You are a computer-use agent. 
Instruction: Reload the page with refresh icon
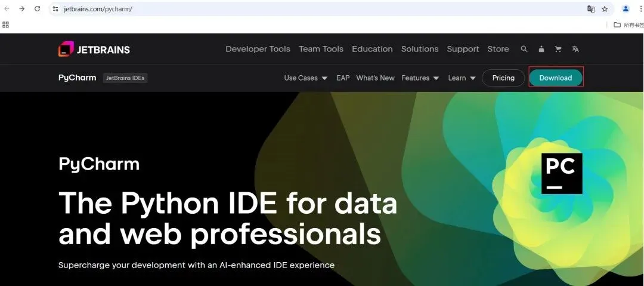37,8
